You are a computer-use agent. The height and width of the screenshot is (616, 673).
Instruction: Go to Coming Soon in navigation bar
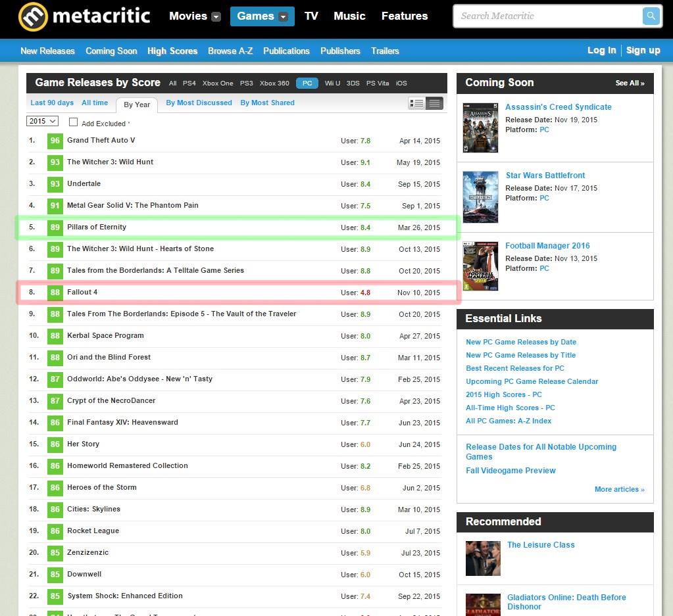[x=111, y=51]
